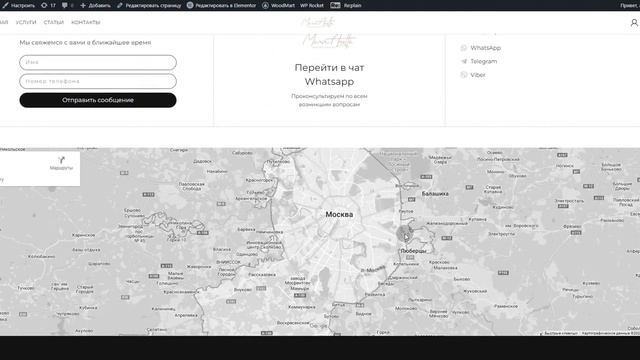Open the WhatsApp contact link
The image size is (640, 360).
pos(481,48)
